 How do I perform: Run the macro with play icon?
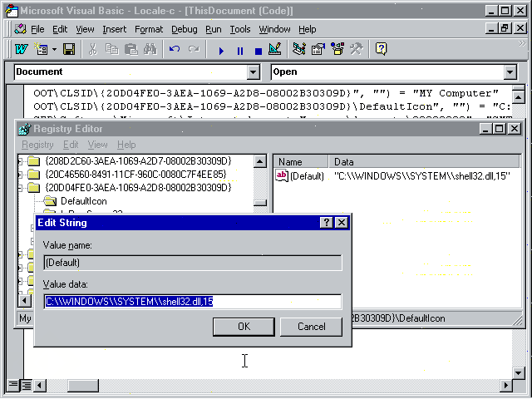[221, 51]
